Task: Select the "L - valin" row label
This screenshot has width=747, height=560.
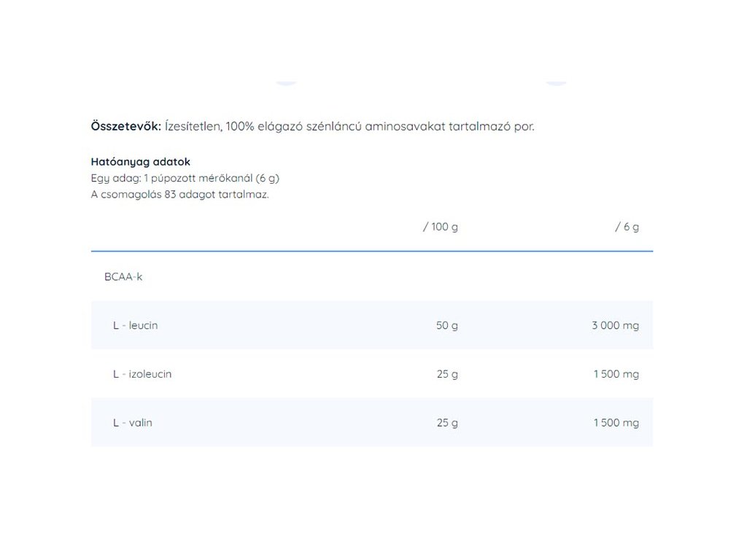Action: tap(133, 423)
